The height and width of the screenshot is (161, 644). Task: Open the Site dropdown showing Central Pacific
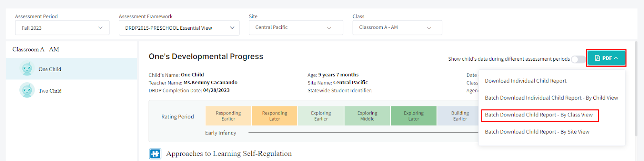pos(296,28)
